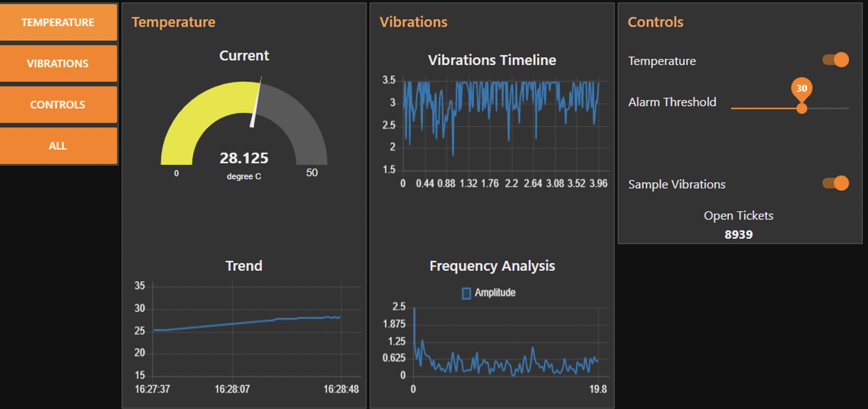This screenshot has width=868, height=409.
Task: Select the CONTROLS menu button
Action: point(58,105)
